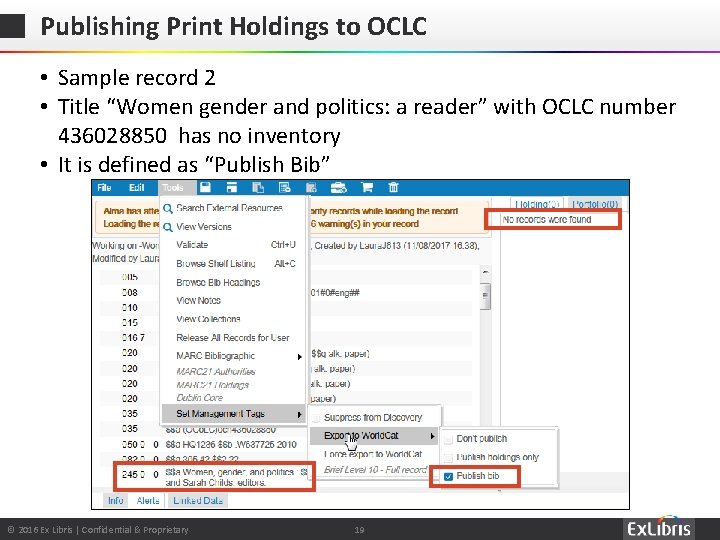This screenshot has height=540, width=720.
Task: Select Release All Records for User
Action: coord(233,338)
